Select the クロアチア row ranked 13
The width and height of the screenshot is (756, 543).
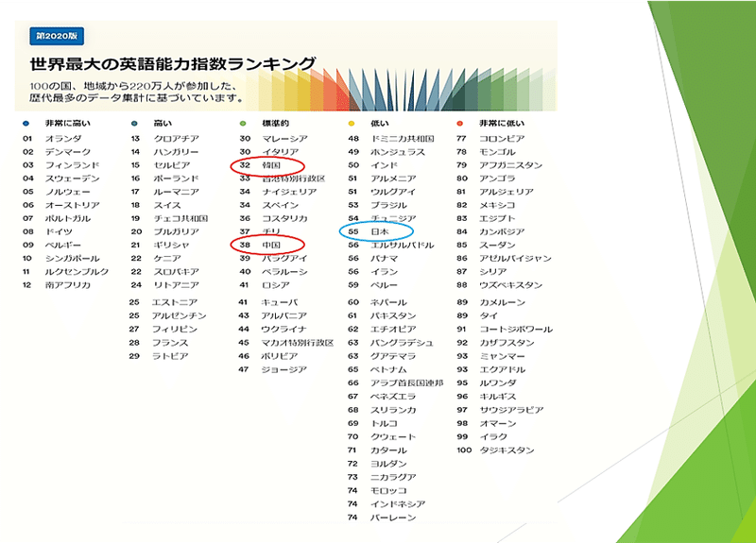pos(164,139)
